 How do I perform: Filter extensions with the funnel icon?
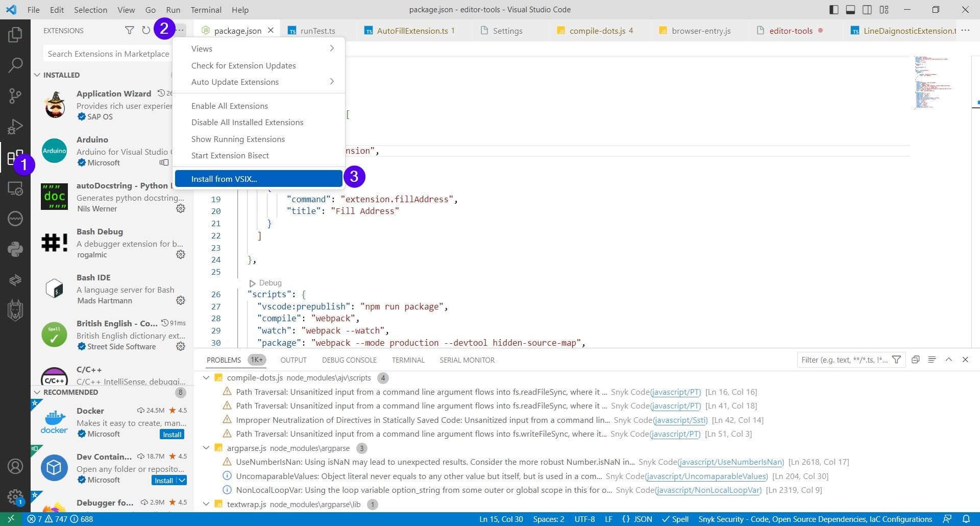(130, 31)
